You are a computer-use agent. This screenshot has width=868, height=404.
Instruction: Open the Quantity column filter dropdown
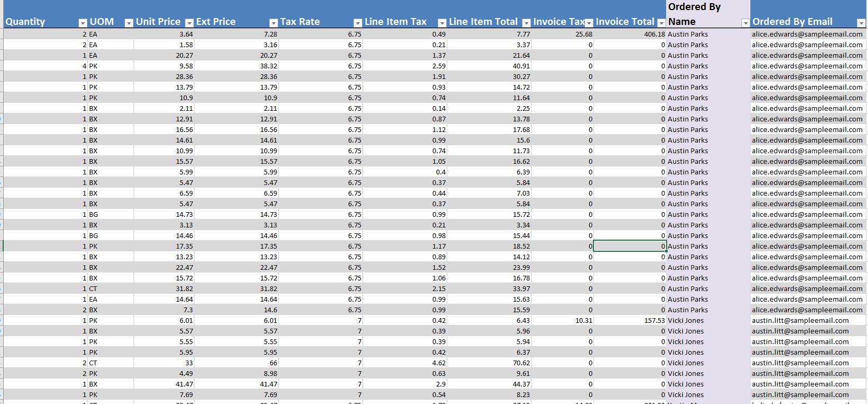tap(83, 23)
